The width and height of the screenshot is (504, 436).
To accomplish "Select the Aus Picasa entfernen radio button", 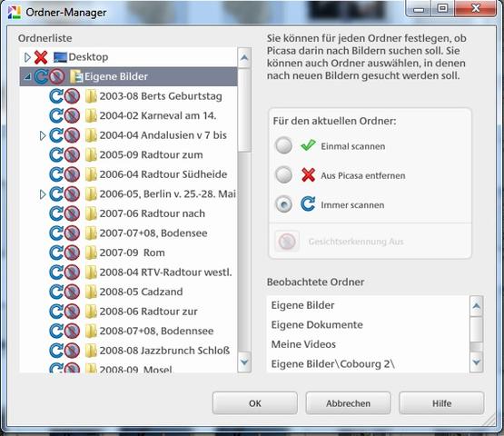I will 284,175.
